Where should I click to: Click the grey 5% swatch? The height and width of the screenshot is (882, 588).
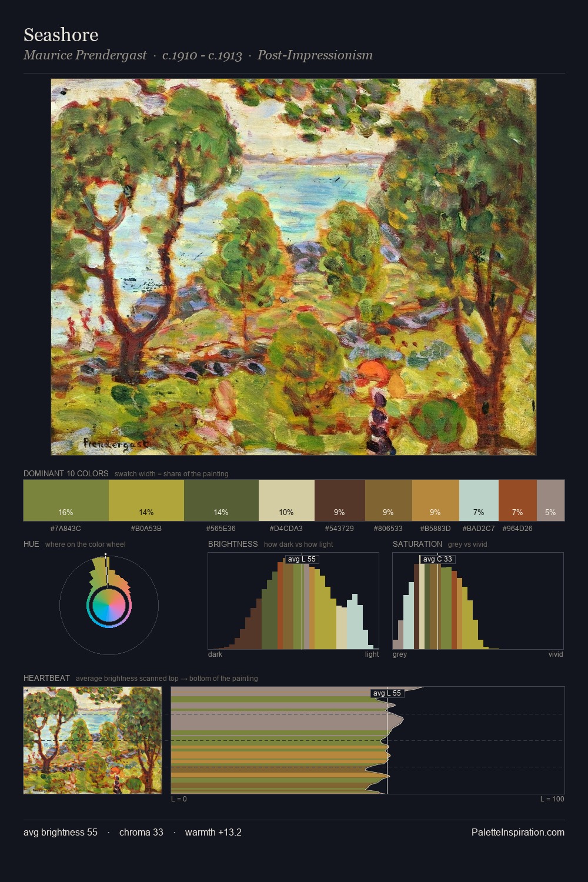[x=550, y=500]
